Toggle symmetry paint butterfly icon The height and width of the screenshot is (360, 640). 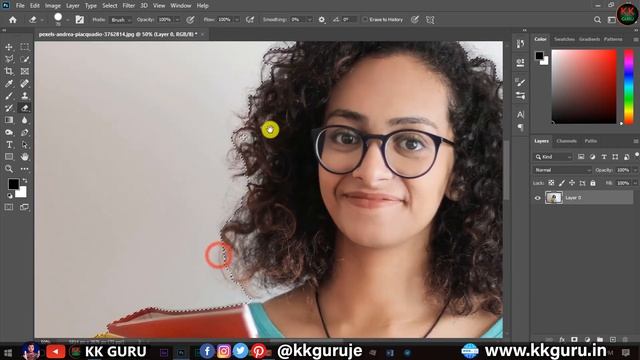[430, 20]
